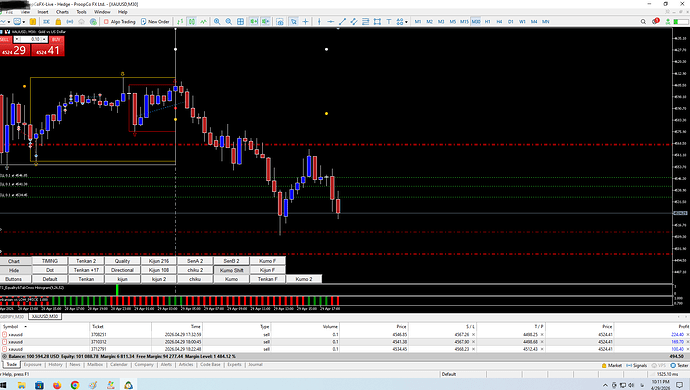The width and height of the screenshot is (690, 390).
Task: Save the chart screenshot with camera icon
Action: (x=280, y=22)
